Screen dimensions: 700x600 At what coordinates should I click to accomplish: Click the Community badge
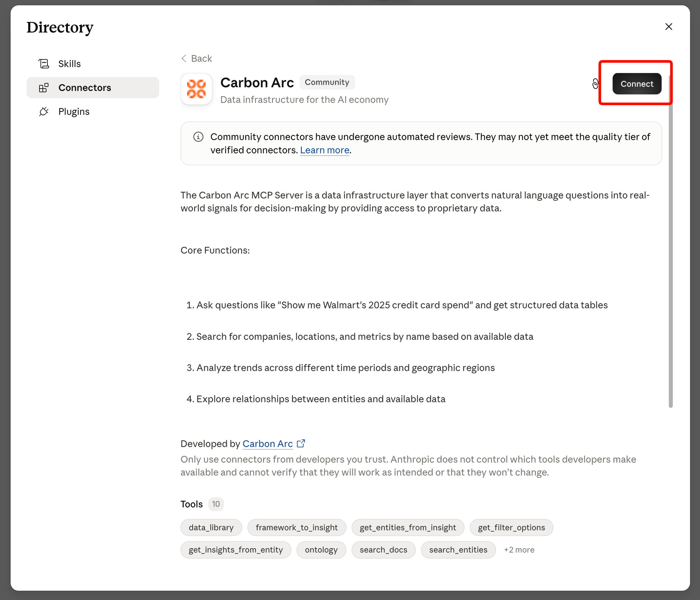(x=327, y=82)
